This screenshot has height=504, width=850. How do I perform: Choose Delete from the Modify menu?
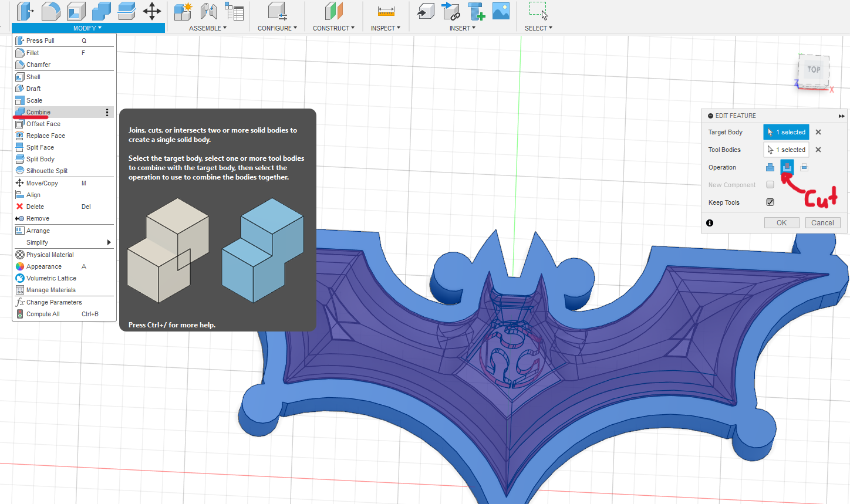[64, 207]
